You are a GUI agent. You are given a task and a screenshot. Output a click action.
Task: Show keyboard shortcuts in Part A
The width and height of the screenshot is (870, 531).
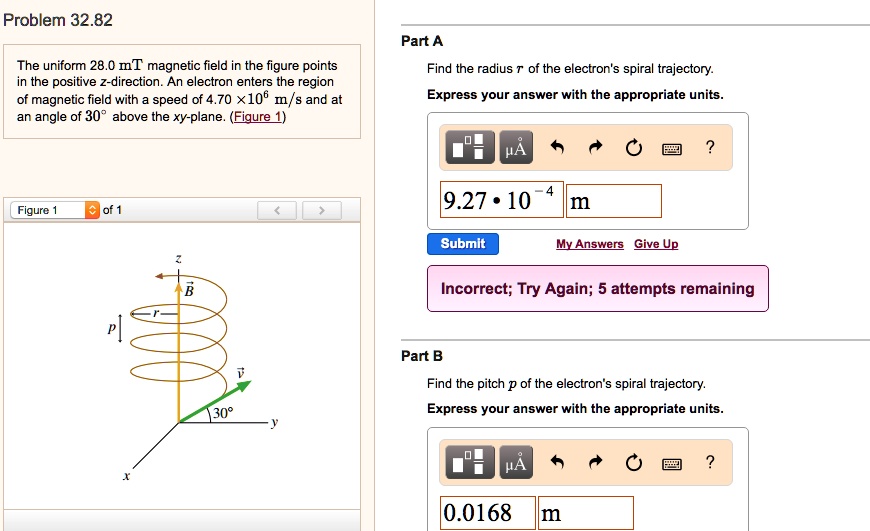[672, 149]
